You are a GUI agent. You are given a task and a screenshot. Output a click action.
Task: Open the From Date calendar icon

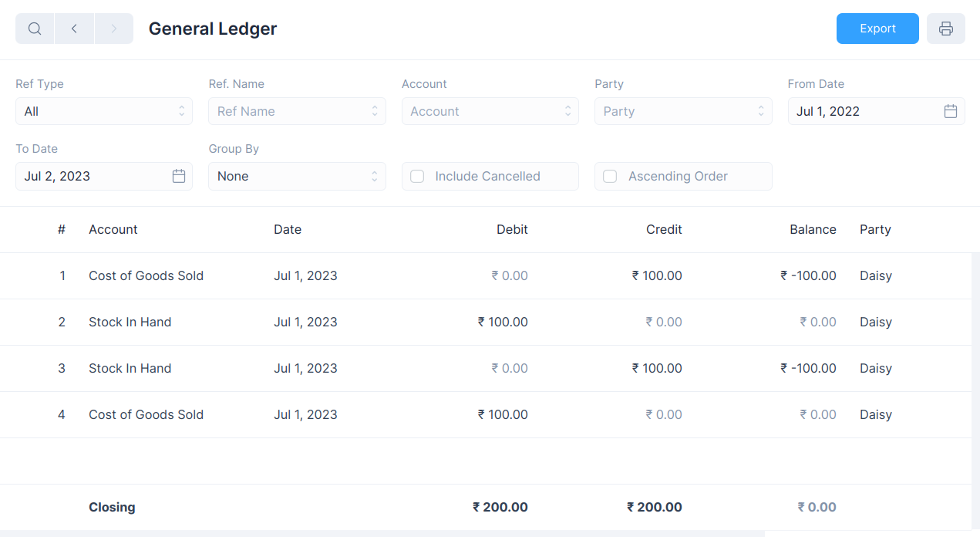point(950,111)
